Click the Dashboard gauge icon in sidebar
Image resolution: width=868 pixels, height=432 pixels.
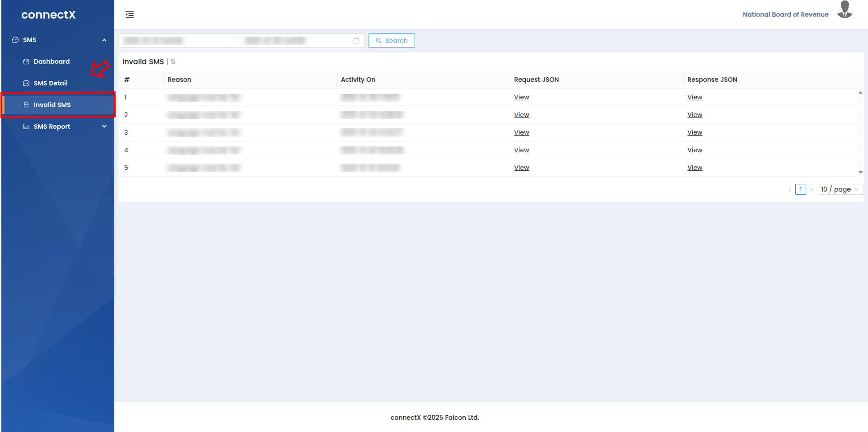(26, 61)
